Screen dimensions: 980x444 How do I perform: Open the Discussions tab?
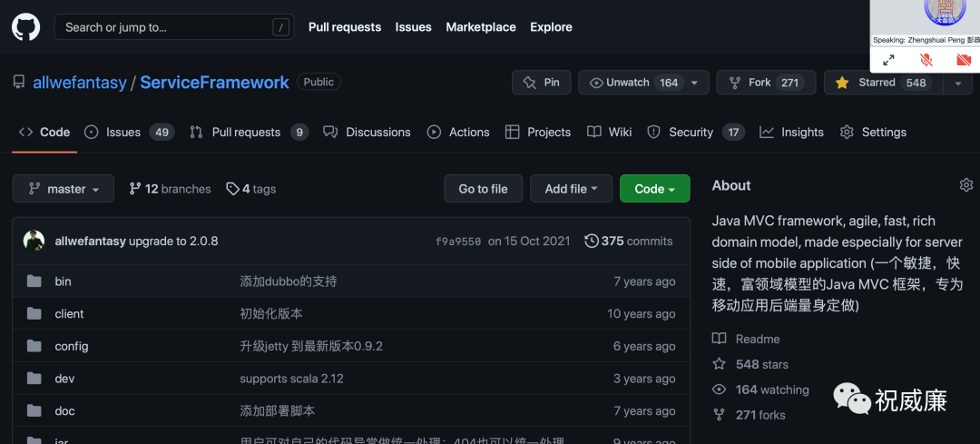(x=367, y=132)
